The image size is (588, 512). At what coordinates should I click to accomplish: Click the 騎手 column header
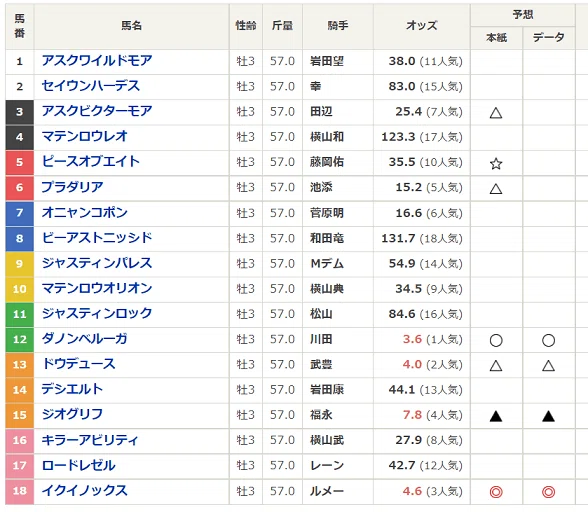[338, 26]
